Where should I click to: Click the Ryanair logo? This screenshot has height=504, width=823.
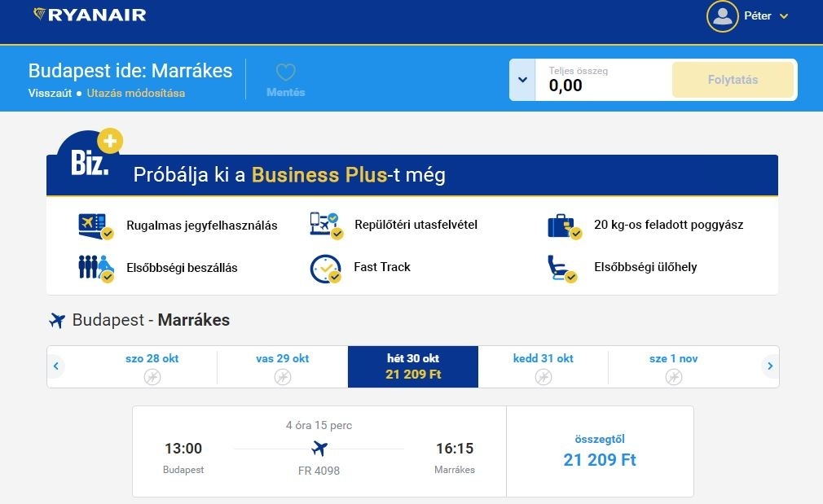[x=90, y=15]
